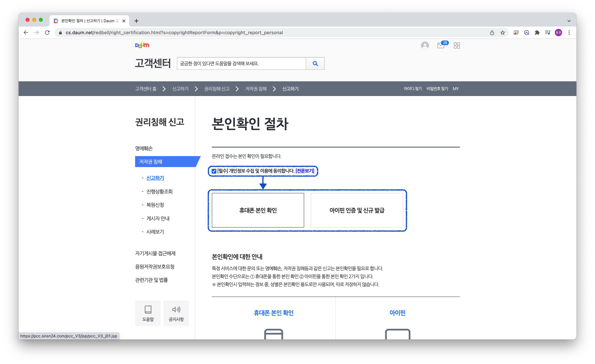Open 권리침해 신고 breadcrumb

click(217, 89)
